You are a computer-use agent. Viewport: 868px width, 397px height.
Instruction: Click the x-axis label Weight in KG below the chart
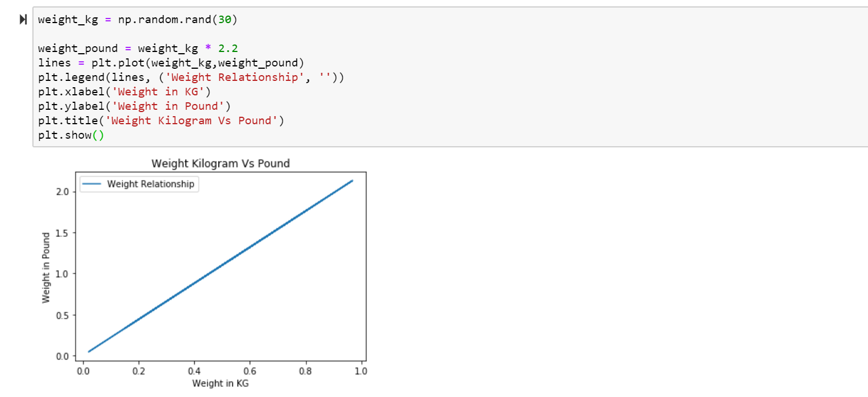(x=221, y=383)
